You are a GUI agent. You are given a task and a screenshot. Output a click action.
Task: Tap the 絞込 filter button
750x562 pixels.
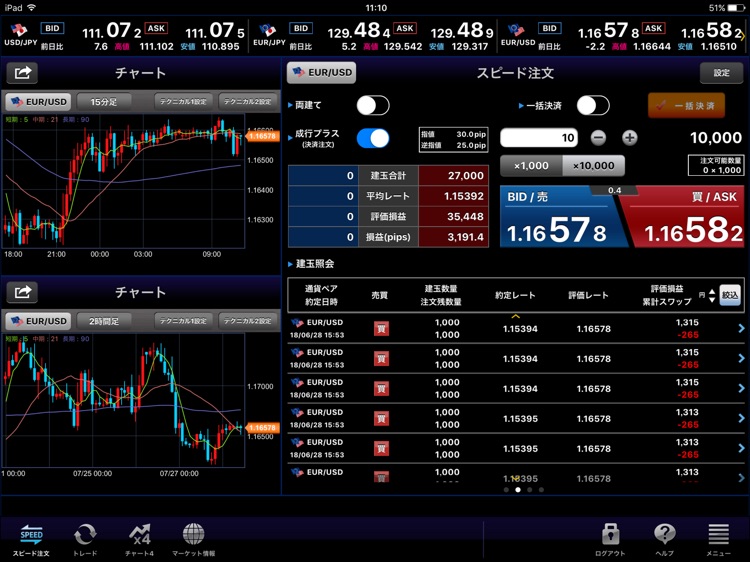pyautogui.click(x=730, y=295)
